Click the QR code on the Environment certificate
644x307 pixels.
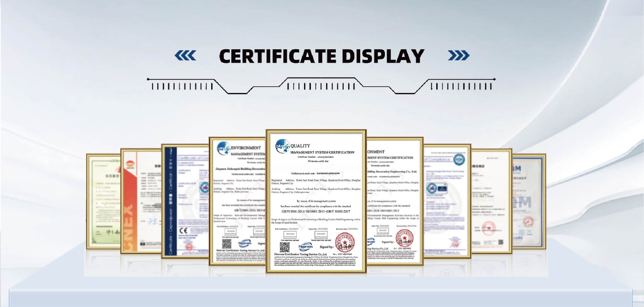pyautogui.click(x=227, y=244)
